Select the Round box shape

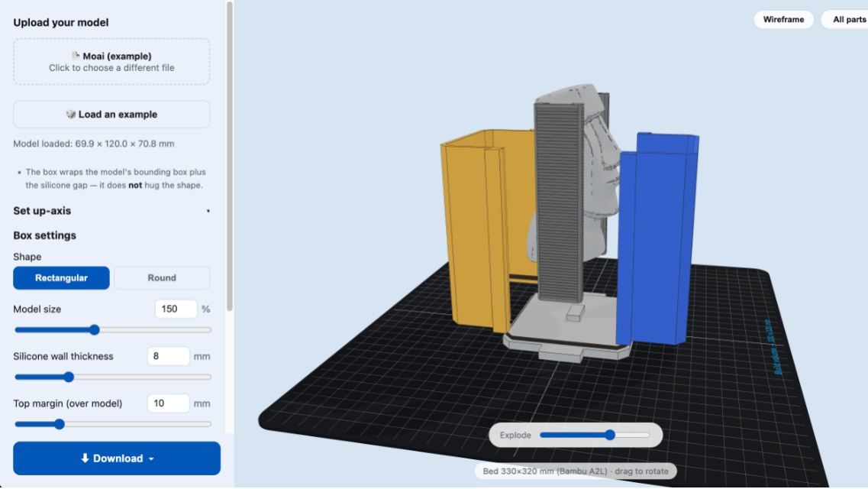pos(162,278)
